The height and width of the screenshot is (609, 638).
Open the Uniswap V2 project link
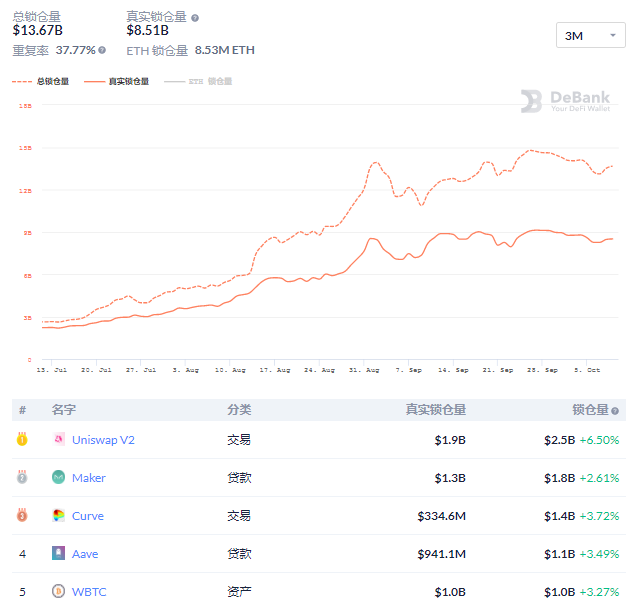click(103, 440)
